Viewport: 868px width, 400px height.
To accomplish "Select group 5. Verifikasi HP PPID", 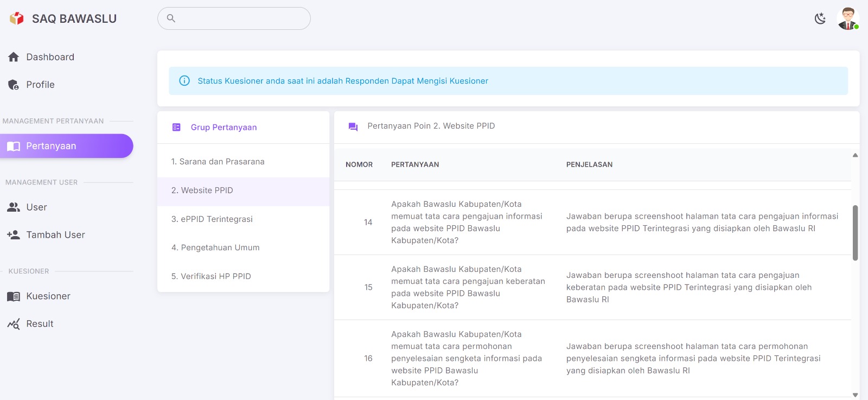I will (x=211, y=276).
